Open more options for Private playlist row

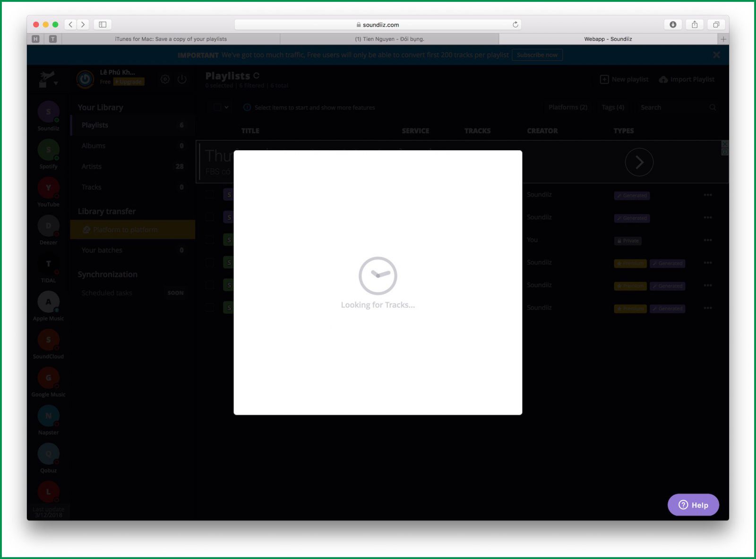tap(708, 240)
